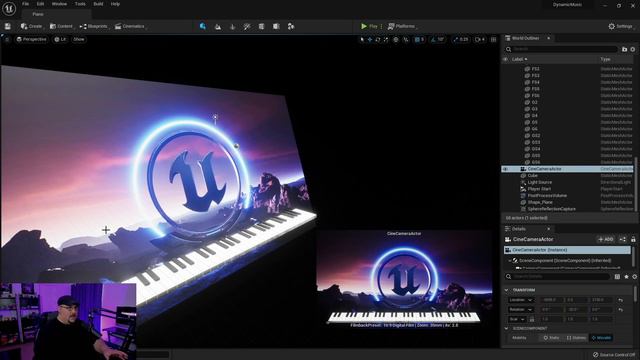Open Play options three-dot menu

[382, 27]
